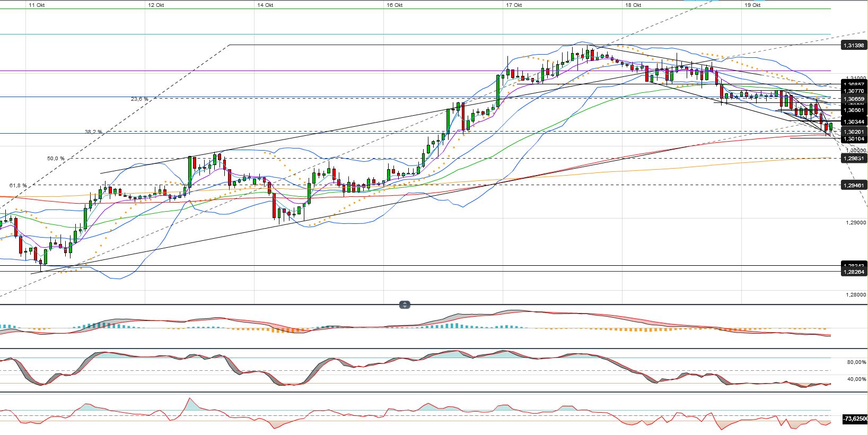This screenshot has height=435, width=868.
Task: Click the 23,6 % Fibonacci label
Action: pyautogui.click(x=139, y=99)
